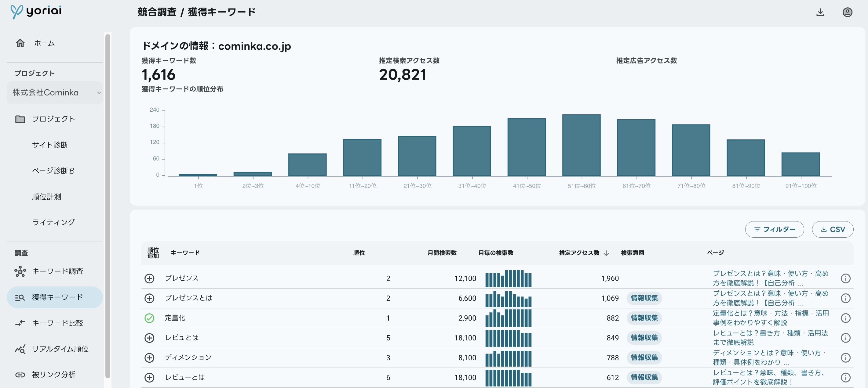Click the yoriai logo
Screen dimensions: 868x388
point(36,12)
